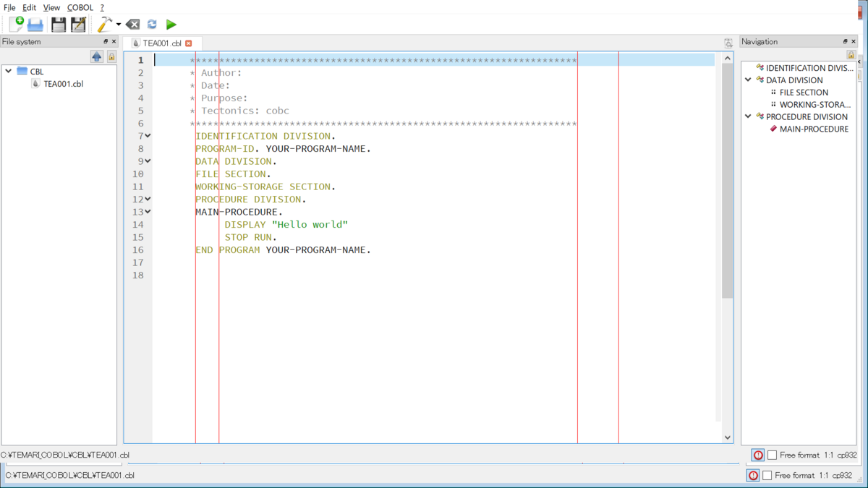This screenshot has width=868, height=488.
Task: Open a file using the toolbar folder icon
Action: pos(35,25)
